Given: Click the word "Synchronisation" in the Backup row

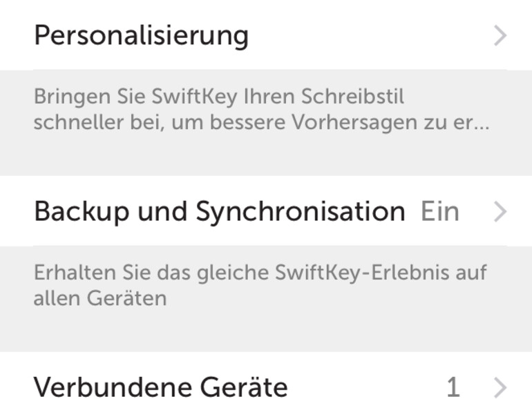Looking at the screenshot, I should (301, 211).
